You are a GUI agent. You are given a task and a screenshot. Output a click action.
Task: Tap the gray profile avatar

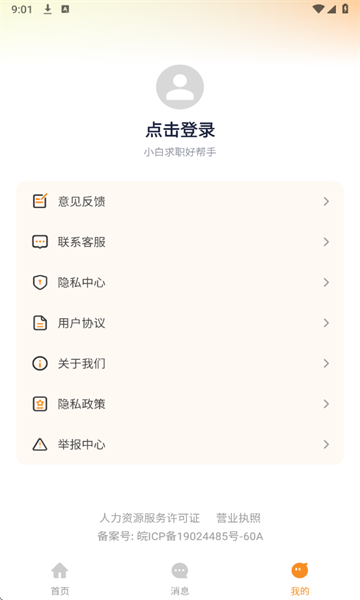tap(180, 87)
